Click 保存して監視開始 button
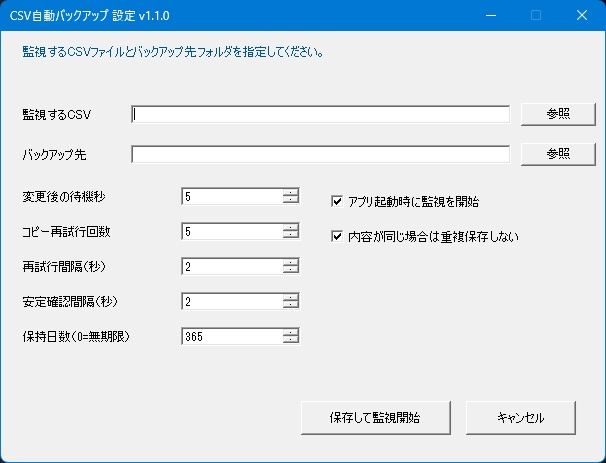This screenshot has height=463, width=606. (x=376, y=418)
